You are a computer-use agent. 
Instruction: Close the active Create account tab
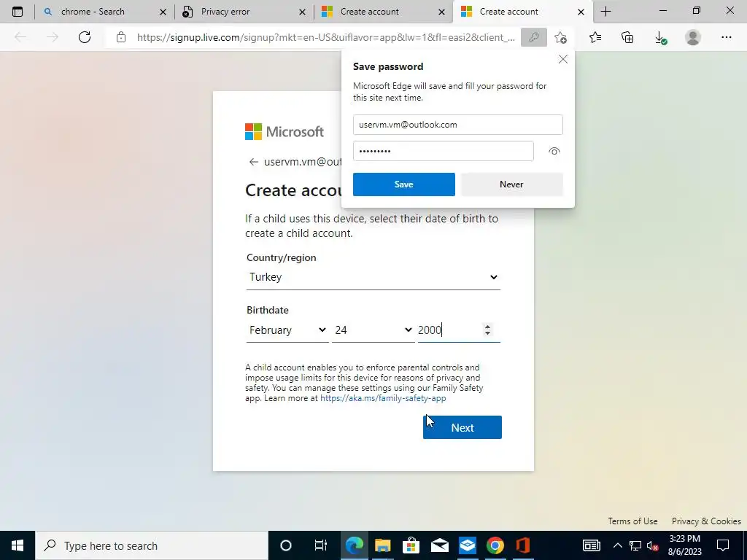point(581,12)
